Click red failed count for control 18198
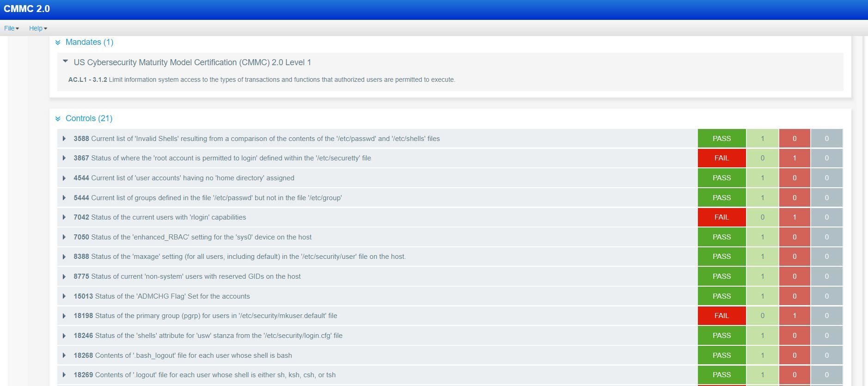 [795, 316]
